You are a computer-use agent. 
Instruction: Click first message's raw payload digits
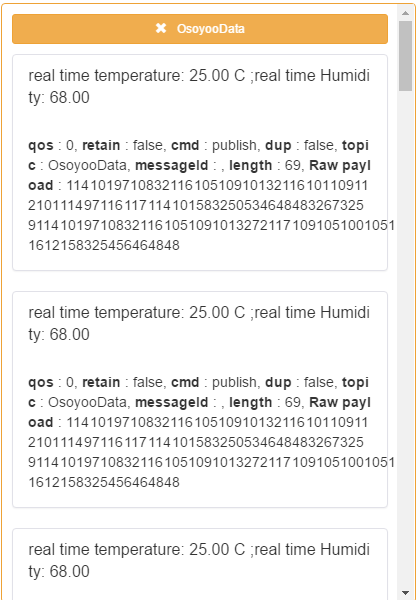211,215
